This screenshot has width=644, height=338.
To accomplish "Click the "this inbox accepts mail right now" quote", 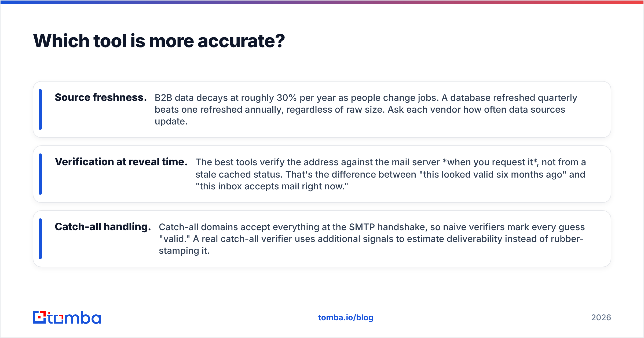I will [x=272, y=186].
